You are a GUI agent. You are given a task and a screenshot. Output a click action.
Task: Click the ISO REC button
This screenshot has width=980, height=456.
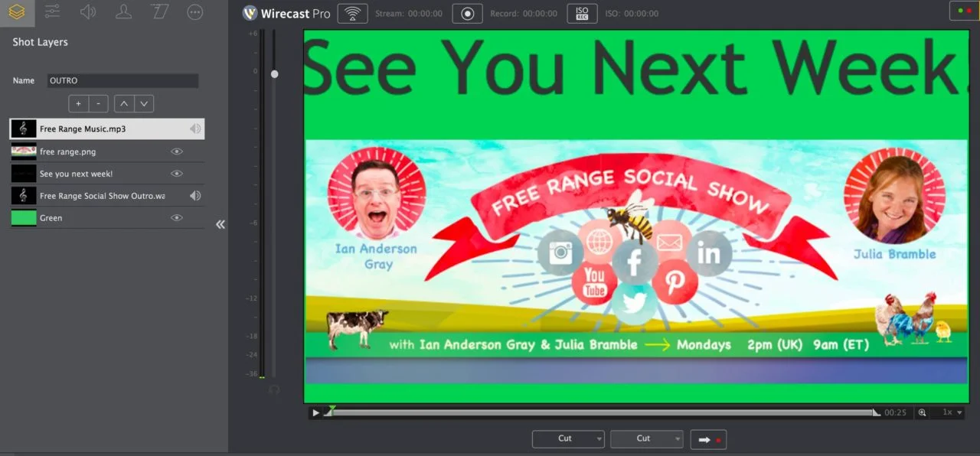(x=582, y=14)
